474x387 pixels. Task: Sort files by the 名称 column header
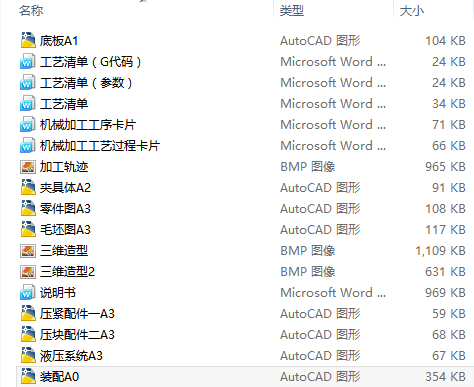[x=31, y=11]
